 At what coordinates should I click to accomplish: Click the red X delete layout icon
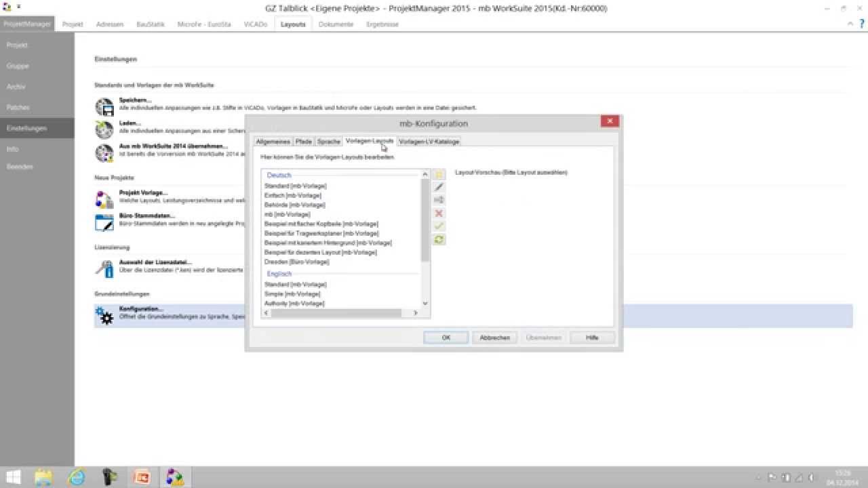(x=439, y=213)
